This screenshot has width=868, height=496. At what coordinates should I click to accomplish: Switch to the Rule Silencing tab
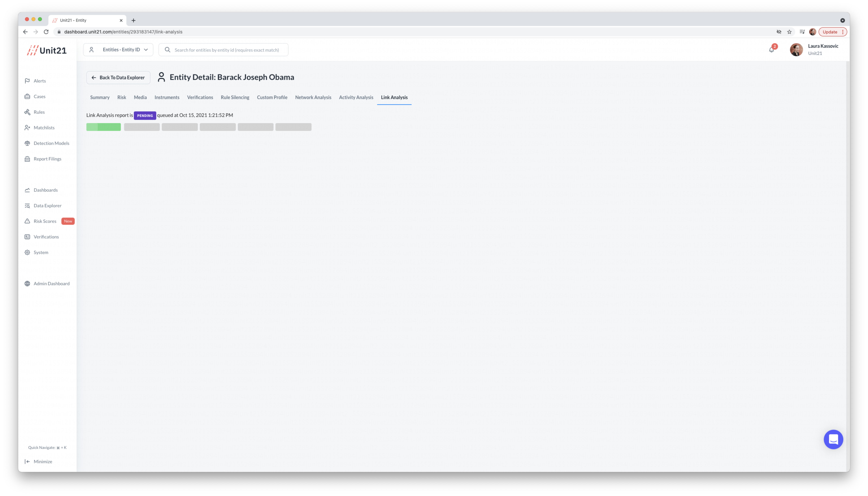[x=235, y=97]
